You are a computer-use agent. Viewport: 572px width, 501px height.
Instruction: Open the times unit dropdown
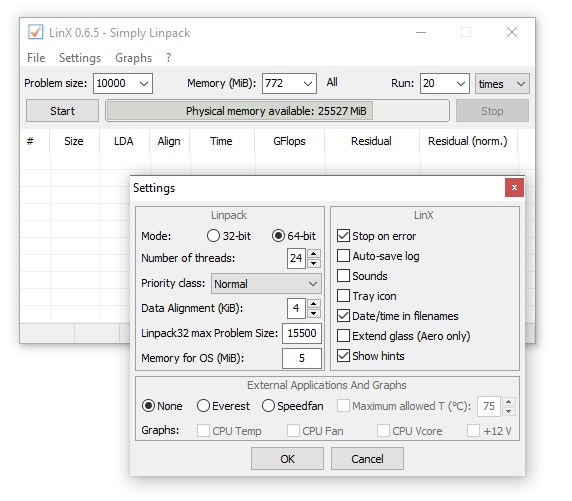[502, 84]
